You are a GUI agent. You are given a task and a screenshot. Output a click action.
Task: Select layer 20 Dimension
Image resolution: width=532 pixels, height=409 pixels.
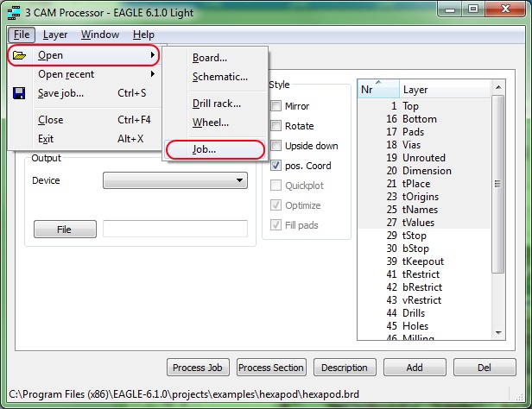[424, 171]
